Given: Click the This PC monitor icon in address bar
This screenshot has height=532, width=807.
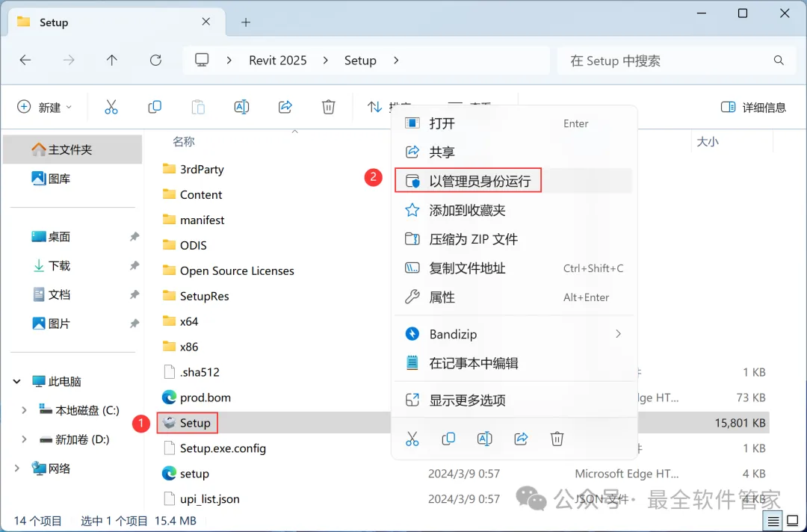Looking at the screenshot, I should (x=202, y=61).
